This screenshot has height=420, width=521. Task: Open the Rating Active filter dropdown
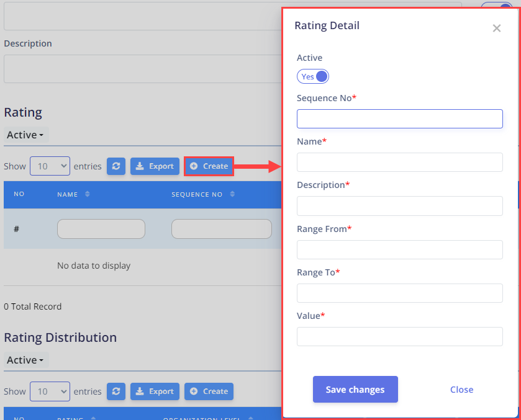26,135
